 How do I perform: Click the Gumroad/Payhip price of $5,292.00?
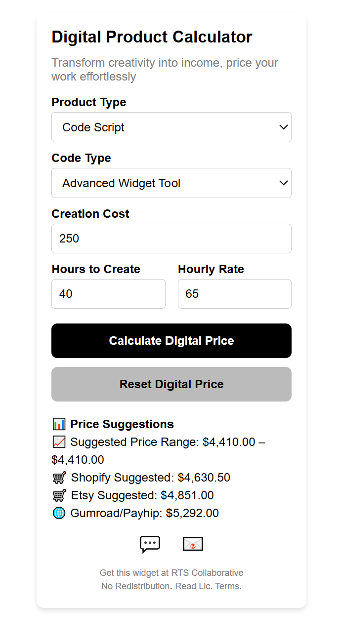(192, 513)
